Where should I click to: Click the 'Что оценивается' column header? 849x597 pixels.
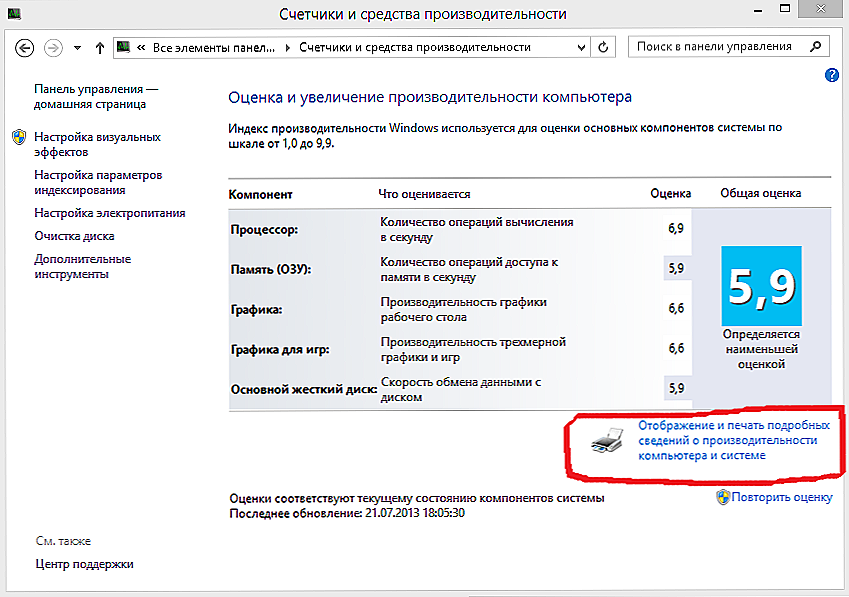pos(424,194)
